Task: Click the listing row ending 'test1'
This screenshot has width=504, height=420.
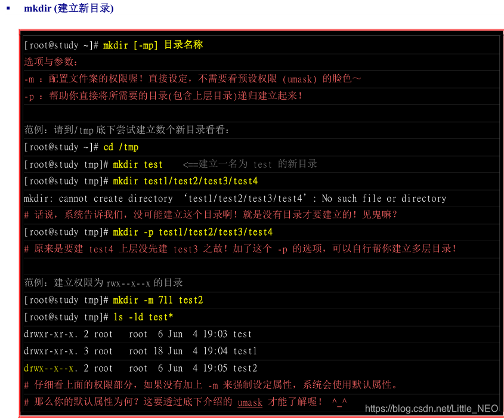Action: coord(141,351)
